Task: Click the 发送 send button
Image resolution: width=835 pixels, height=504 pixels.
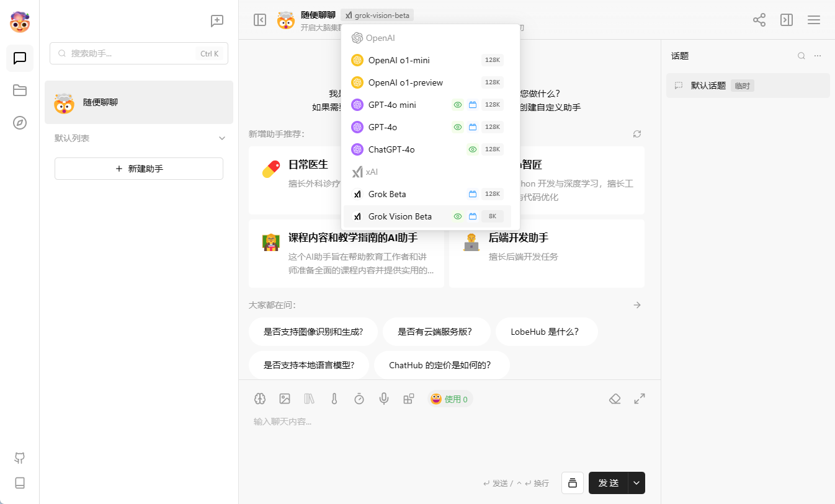Action: (x=609, y=483)
